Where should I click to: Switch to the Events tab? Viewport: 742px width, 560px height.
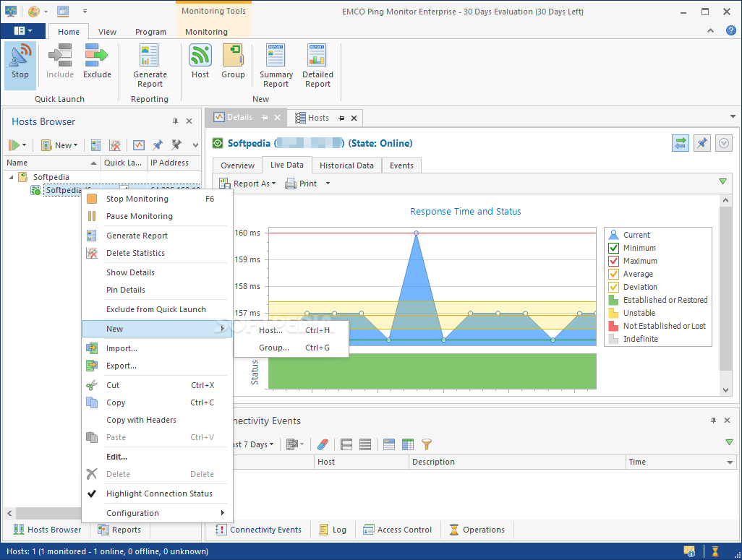401,165
